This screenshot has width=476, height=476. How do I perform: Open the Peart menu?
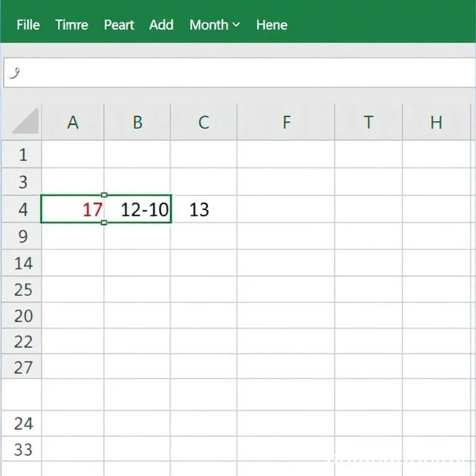coord(119,25)
